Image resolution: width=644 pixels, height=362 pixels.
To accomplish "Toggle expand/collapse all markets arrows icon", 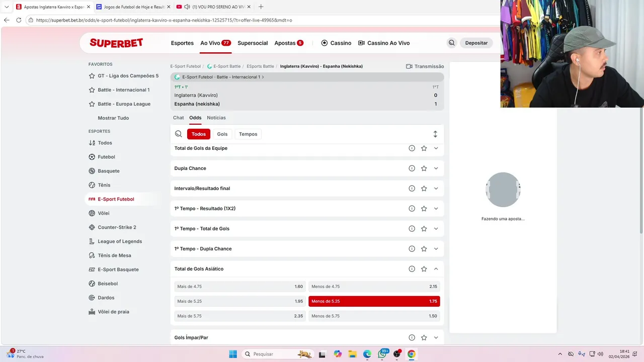I will click(435, 134).
